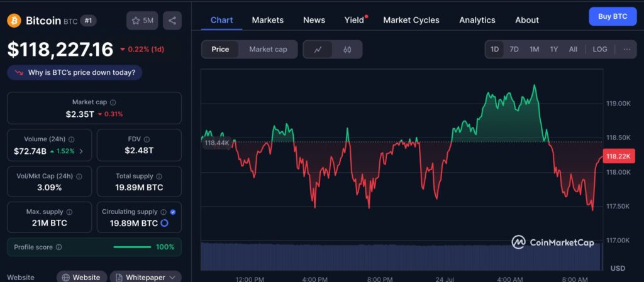Select the 1M time range
Screen dimensions: 644x282
[534, 49]
